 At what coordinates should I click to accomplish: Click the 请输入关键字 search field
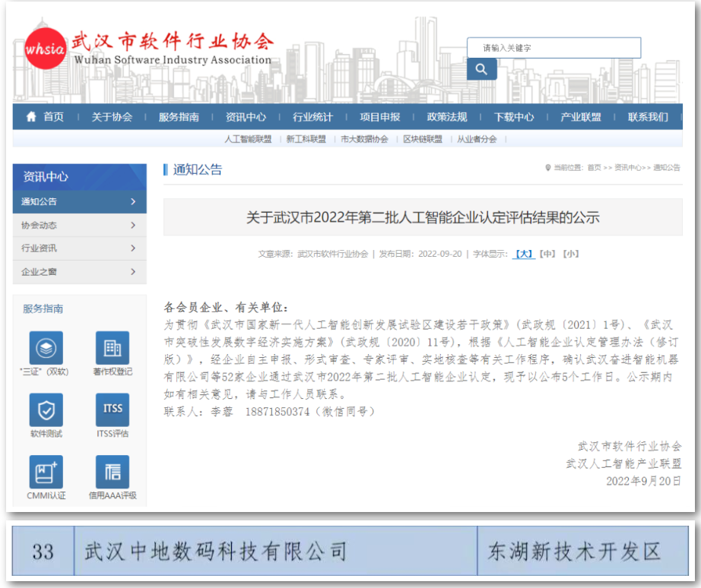[x=554, y=48]
